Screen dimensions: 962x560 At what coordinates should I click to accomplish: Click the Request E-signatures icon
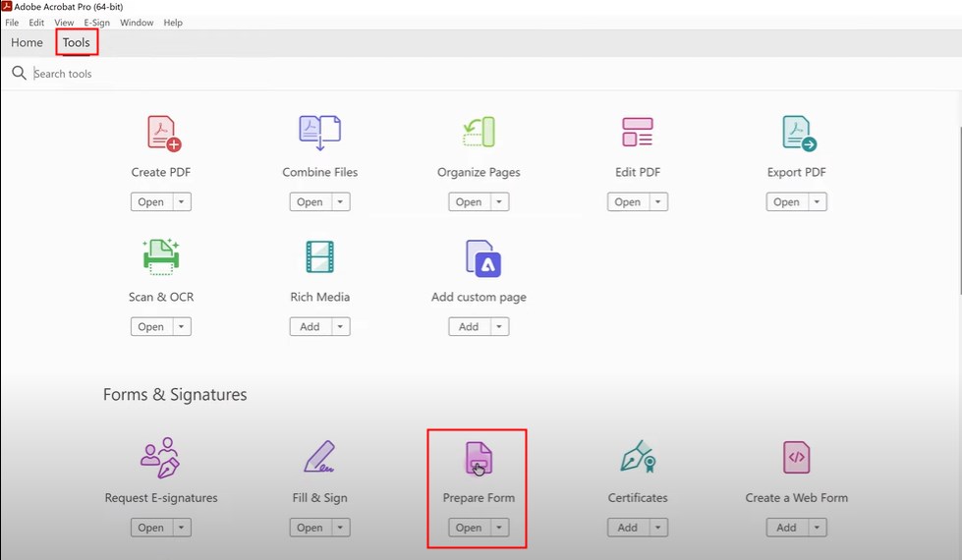pos(160,459)
